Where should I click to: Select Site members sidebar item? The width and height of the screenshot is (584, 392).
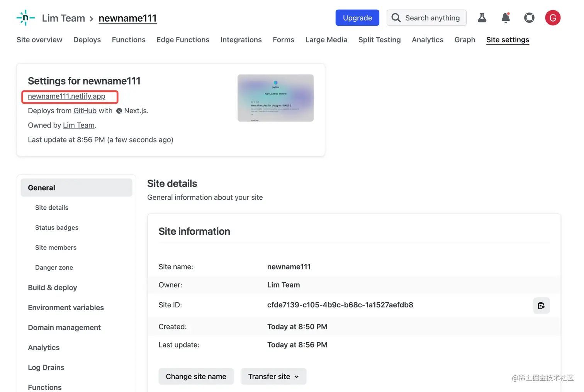coord(56,248)
